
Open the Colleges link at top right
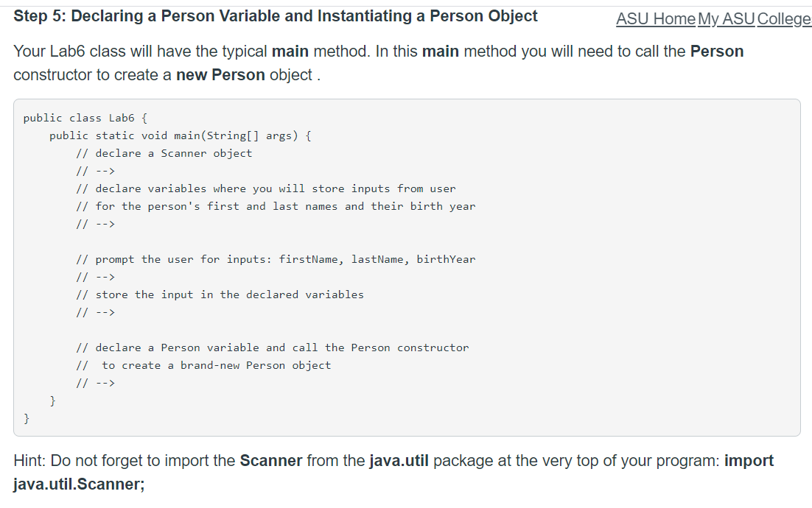pyautogui.click(x=784, y=19)
